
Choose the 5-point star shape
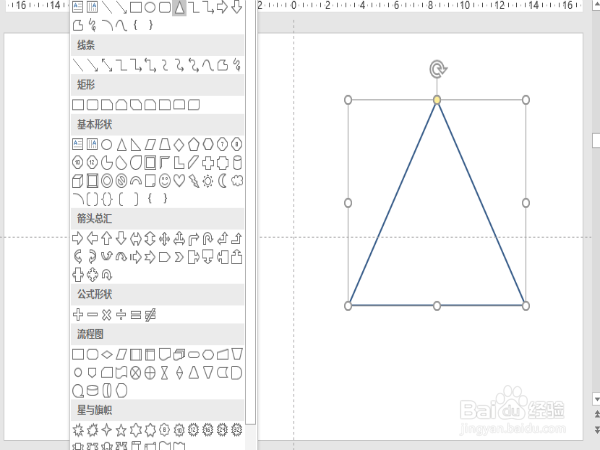[x=121, y=430]
